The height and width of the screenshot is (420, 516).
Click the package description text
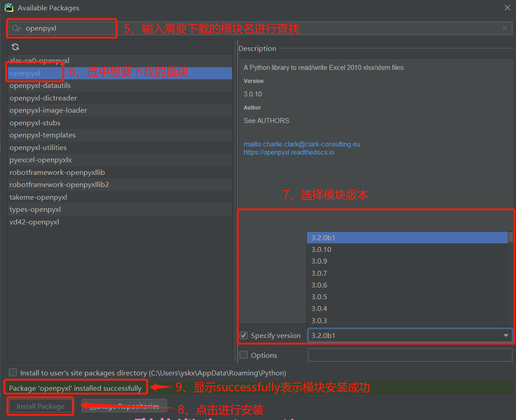324,68
